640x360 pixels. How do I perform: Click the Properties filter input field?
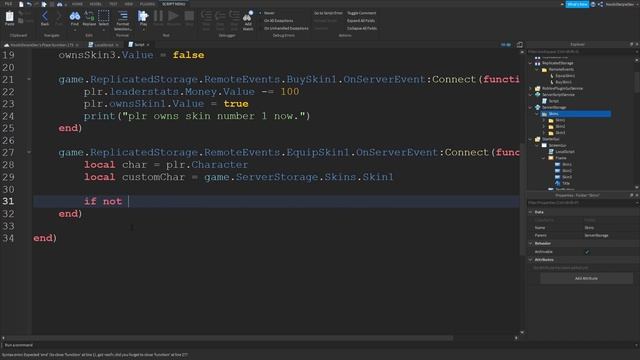[580, 203]
